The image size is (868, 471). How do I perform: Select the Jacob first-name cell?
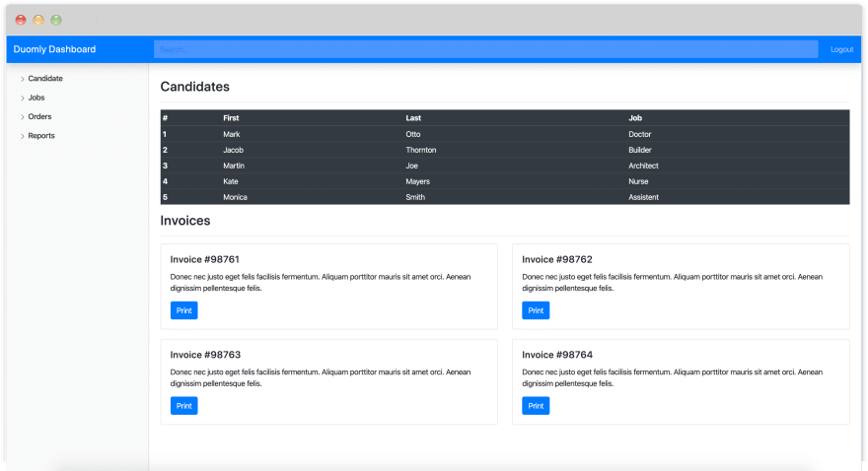pyautogui.click(x=233, y=150)
